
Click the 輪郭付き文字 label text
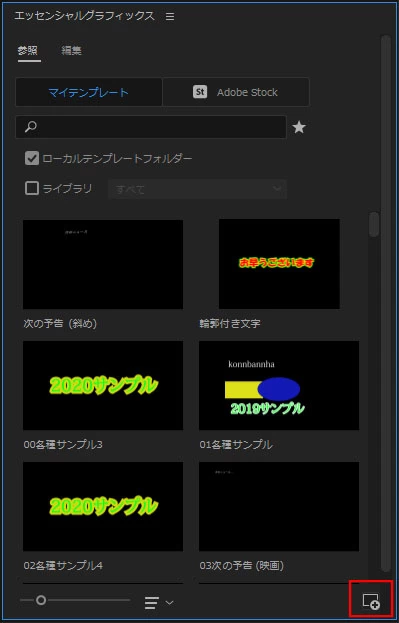[x=230, y=323]
